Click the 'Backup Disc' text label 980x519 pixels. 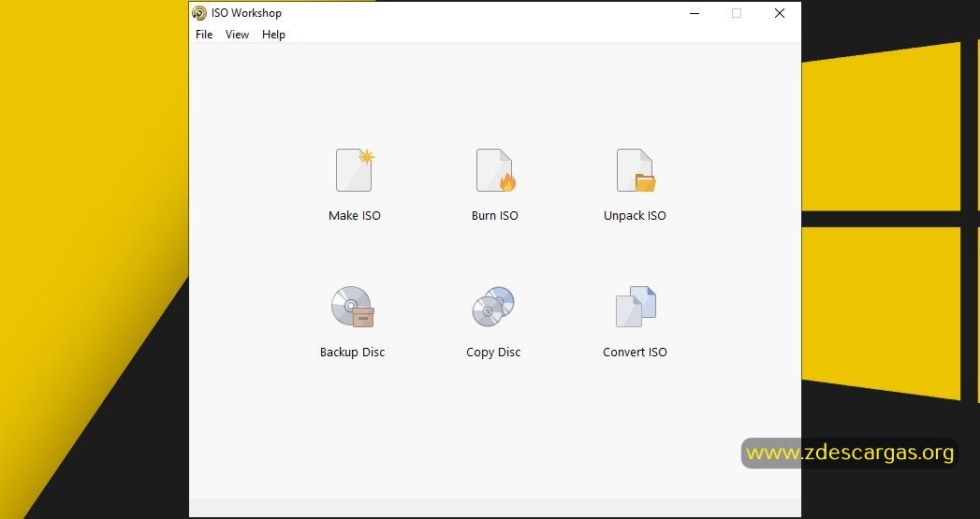pos(352,353)
